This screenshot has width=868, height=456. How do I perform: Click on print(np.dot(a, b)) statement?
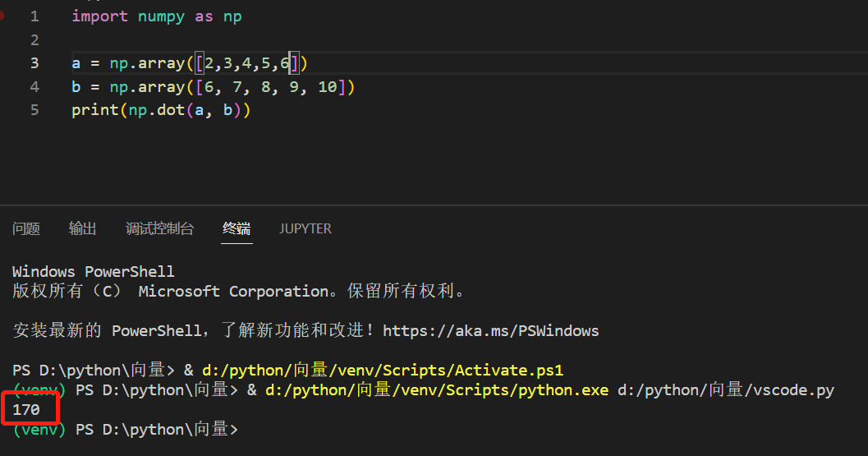coord(161,110)
